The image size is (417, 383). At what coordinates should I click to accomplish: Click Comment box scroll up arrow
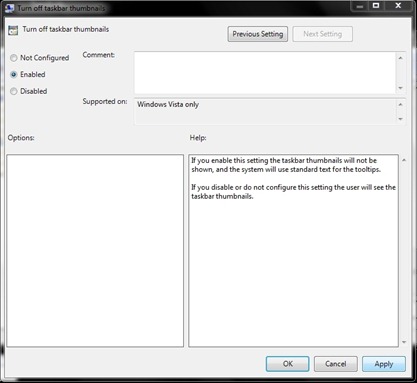(401, 58)
